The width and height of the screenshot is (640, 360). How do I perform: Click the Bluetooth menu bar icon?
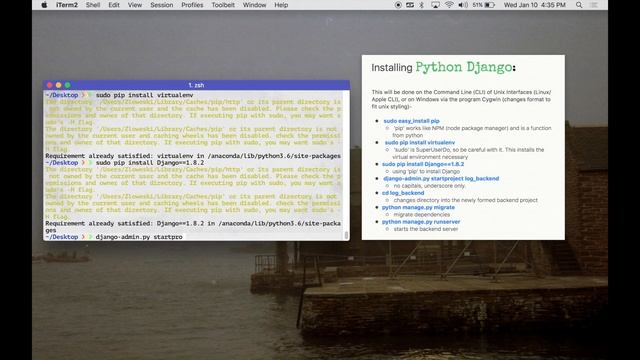pos(422,5)
